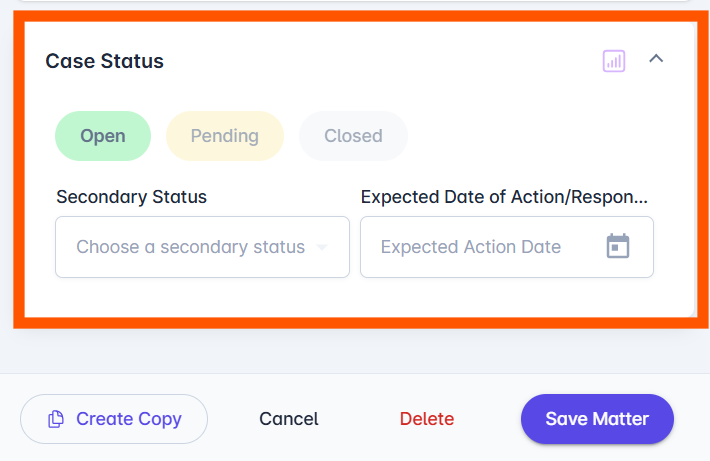Cancel editing the matter

click(289, 419)
